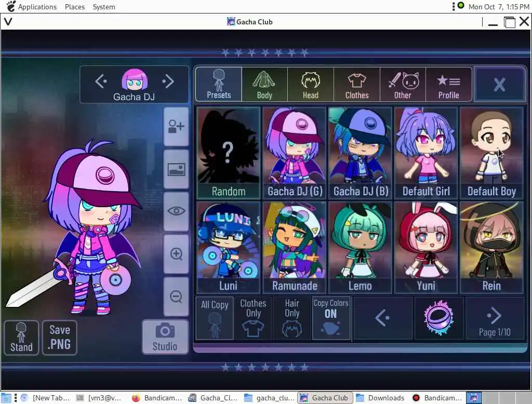
Task: Pick the Default Girl preset
Action: pos(426,153)
